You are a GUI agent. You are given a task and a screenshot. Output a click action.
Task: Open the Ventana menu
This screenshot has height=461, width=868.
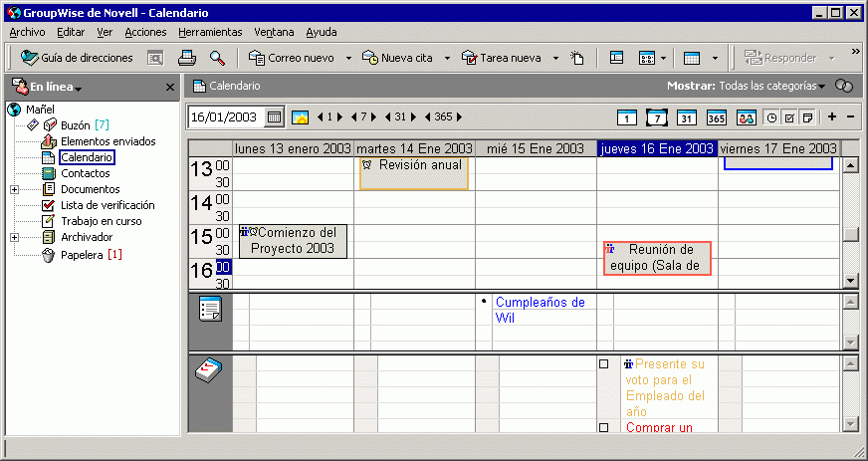(274, 32)
